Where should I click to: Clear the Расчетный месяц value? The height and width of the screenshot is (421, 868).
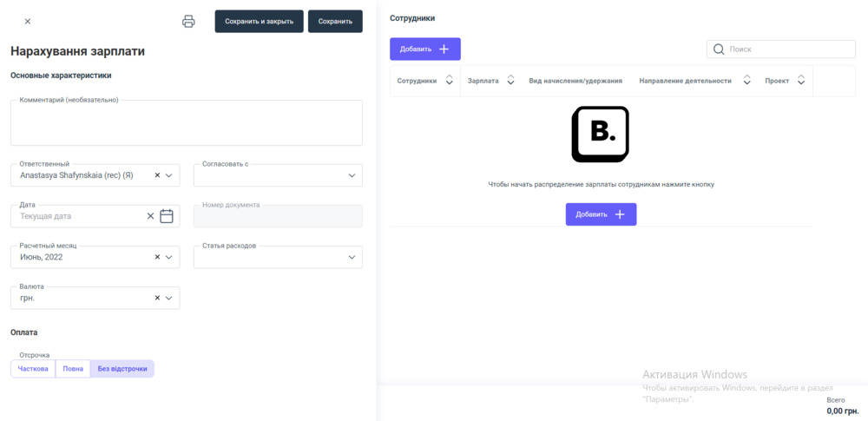click(157, 257)
